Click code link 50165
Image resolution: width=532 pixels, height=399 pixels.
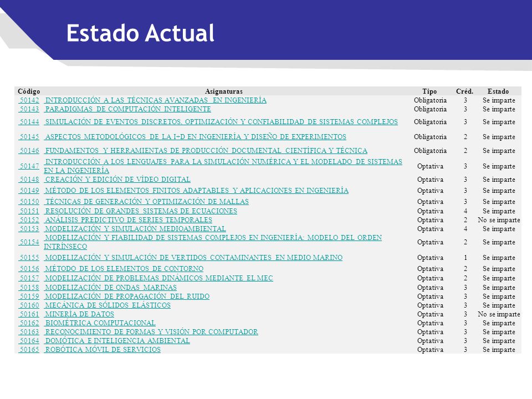pyautogui.click(x=29, y=350)
